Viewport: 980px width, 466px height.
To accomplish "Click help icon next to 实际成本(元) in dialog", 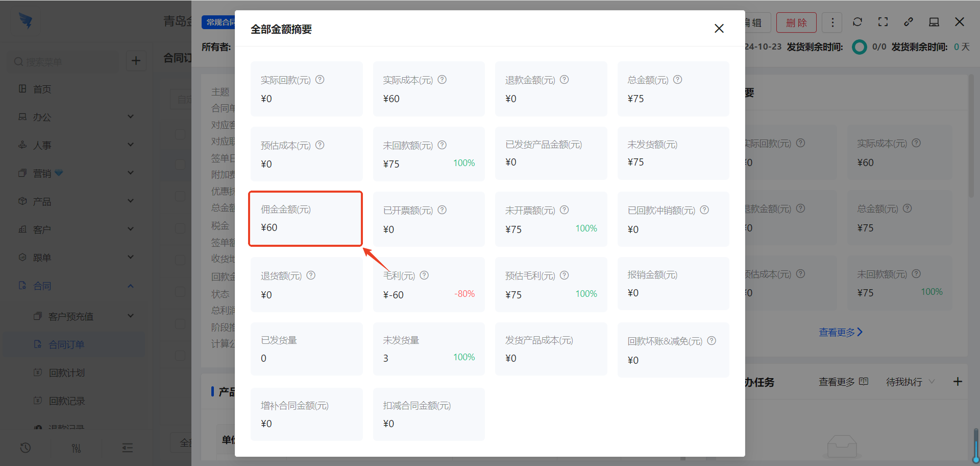I will [x=442, y=80].
